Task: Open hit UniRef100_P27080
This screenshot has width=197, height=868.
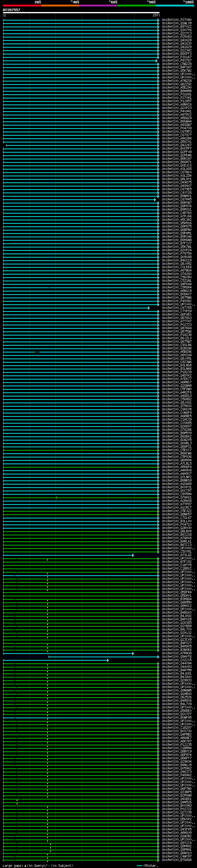Action: [177, 20]
